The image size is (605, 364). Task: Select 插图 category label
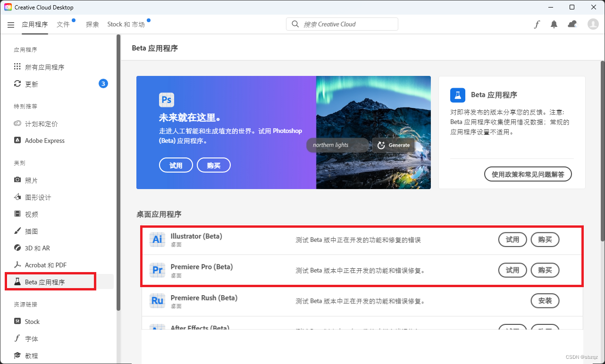click(x=32, y=232)
